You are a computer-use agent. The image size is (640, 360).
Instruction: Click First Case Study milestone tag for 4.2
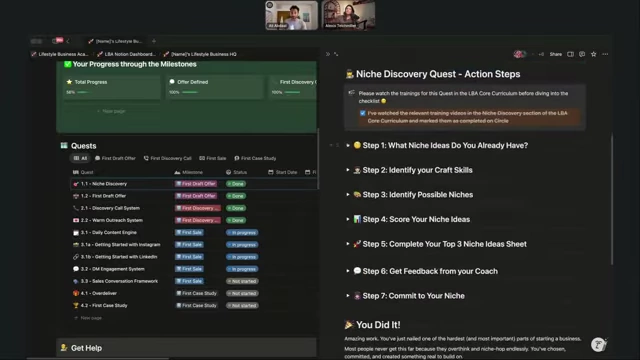[196, 305]
